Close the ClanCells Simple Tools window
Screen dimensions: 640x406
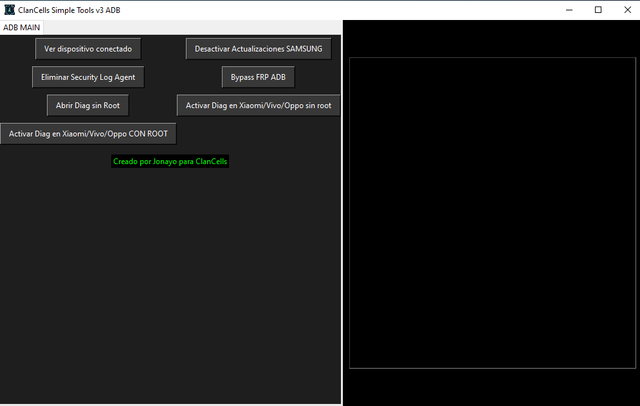point(627,10)
